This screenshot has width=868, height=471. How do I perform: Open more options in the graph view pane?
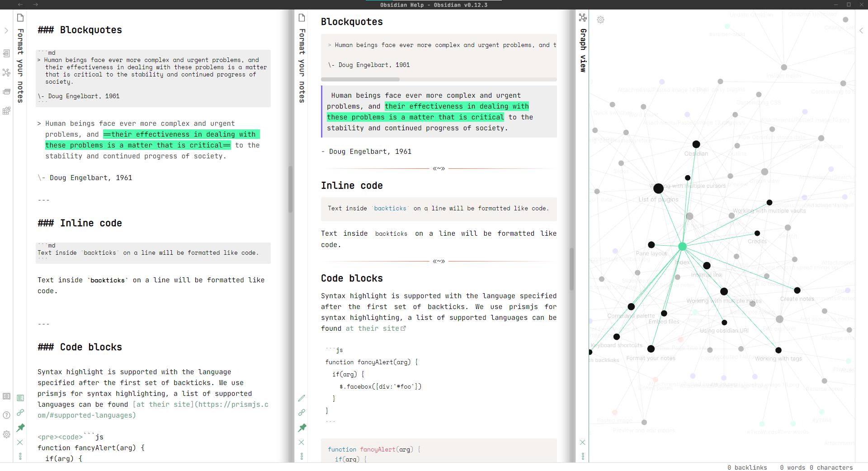583,456
